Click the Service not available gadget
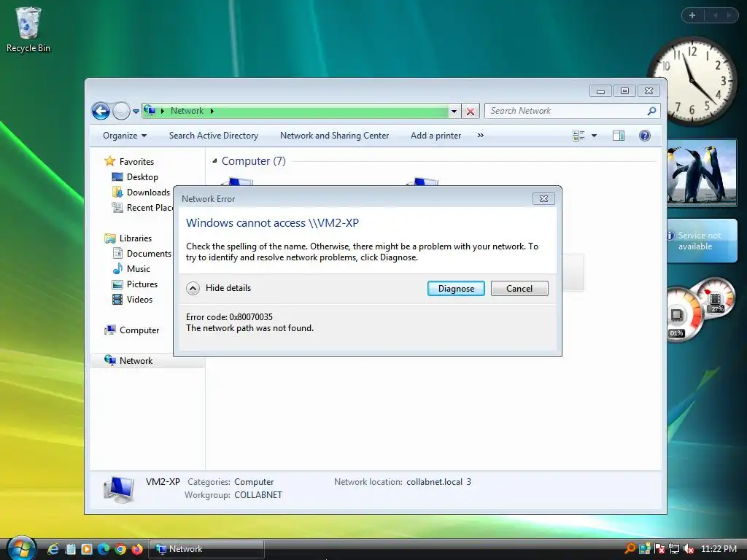This screenshot has height=560, width=747. 703,241
